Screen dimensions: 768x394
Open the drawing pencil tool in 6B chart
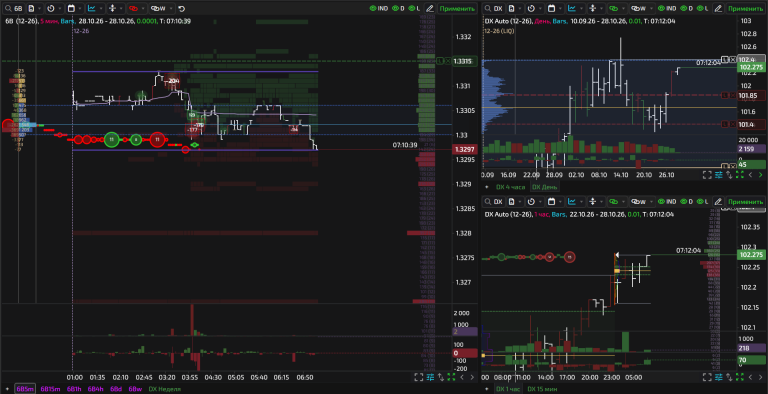(x=430, y=8)
